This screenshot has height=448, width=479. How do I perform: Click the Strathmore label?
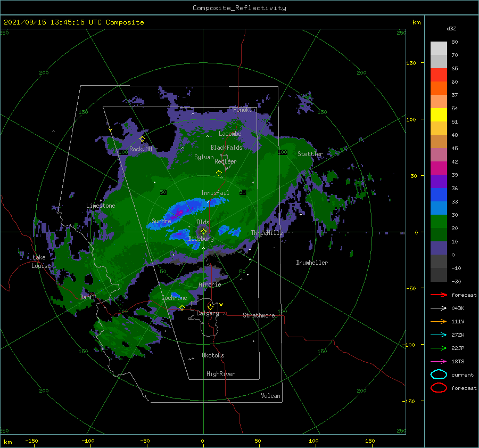[259, 315]
